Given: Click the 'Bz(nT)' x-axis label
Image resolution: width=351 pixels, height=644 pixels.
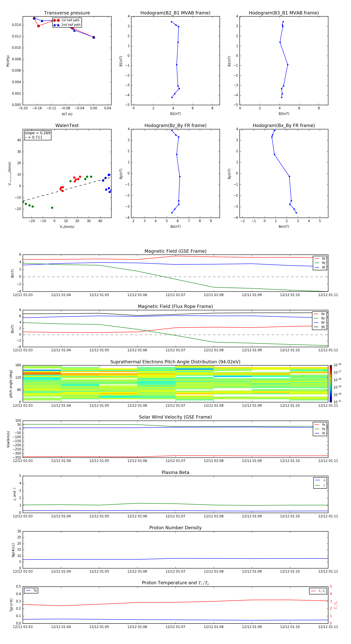Looking at the screenshot, I should pyautogui.click(x=175, y=227).
